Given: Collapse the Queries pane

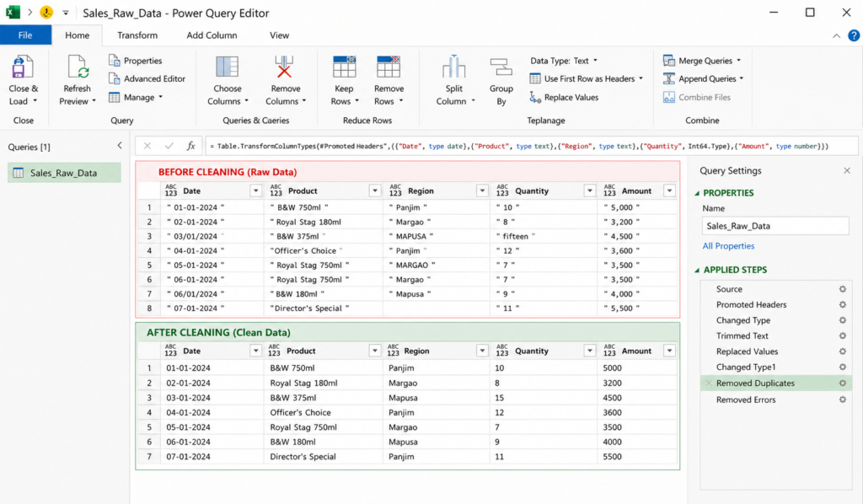Looking at the screenshot, I should pyautogui.click(x=120, y=146).
